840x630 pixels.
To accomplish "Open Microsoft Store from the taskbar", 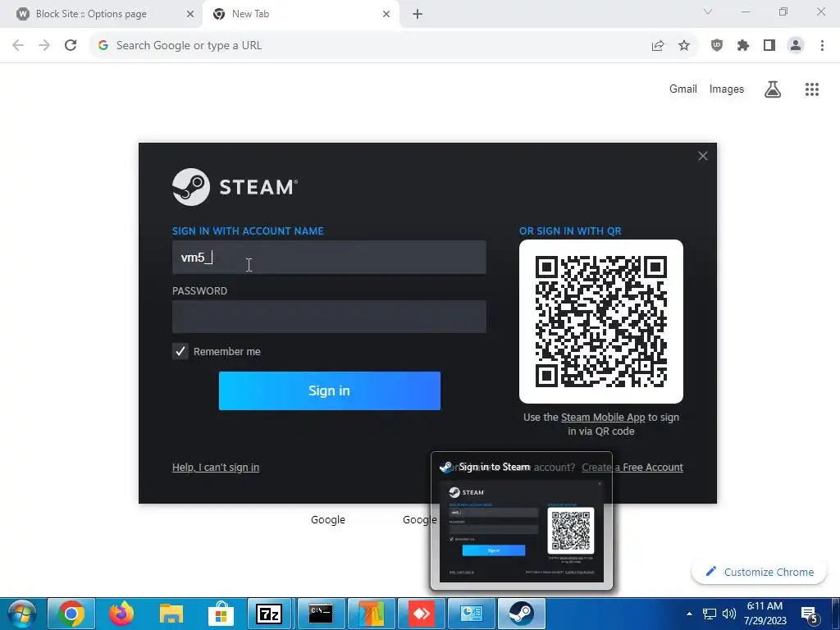I will pos(221,614).
